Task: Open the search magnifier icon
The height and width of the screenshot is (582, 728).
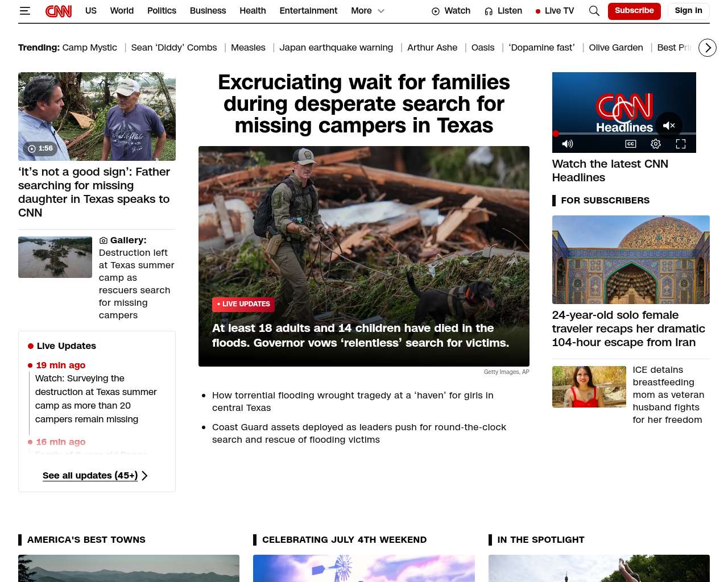Action: pyautogui.click(x=594, y=11)
